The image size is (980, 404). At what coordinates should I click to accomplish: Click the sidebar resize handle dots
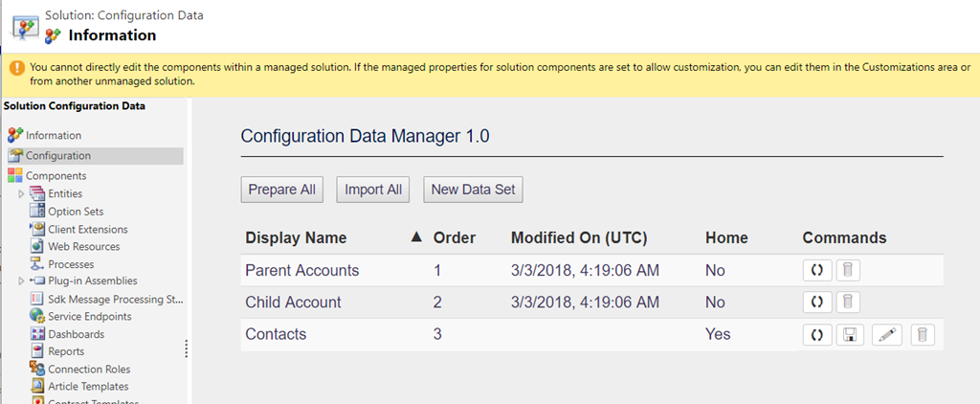coord(187,348)
